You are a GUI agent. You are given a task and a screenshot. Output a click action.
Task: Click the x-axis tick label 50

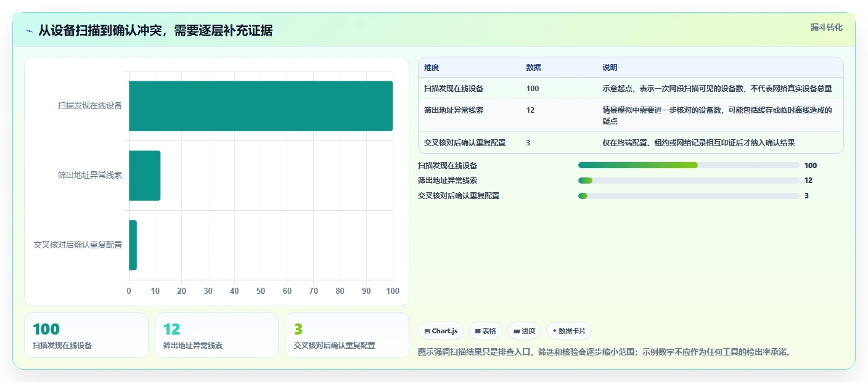click(x=261, y=291)
